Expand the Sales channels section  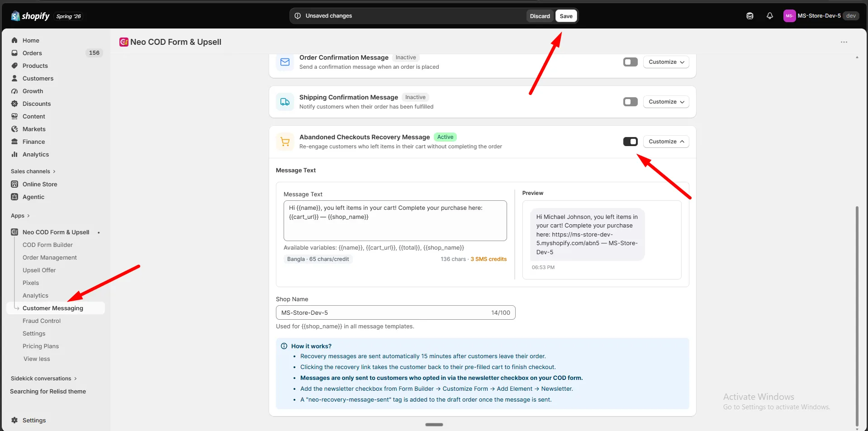click(33, 171)
